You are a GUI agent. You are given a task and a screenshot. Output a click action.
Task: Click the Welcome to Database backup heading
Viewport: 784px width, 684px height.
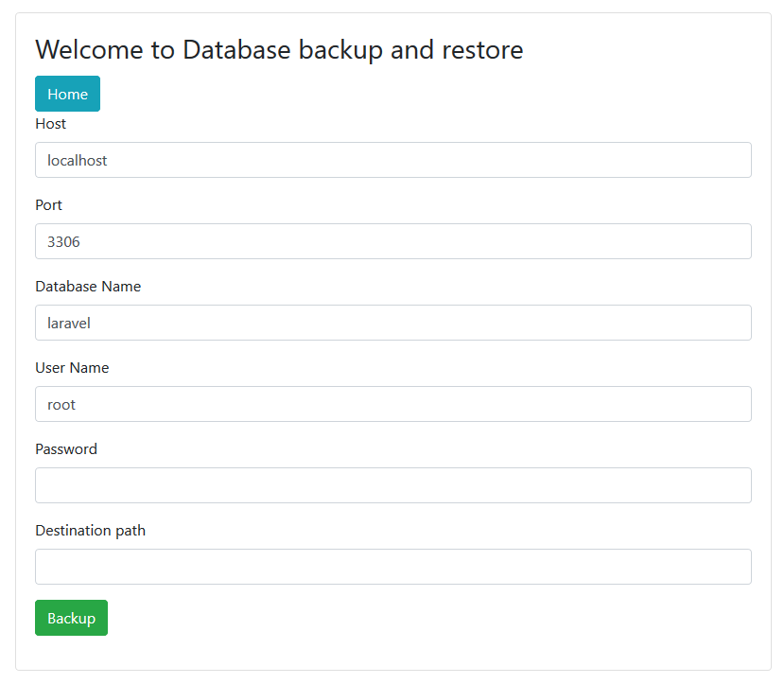tap(279, 49)
